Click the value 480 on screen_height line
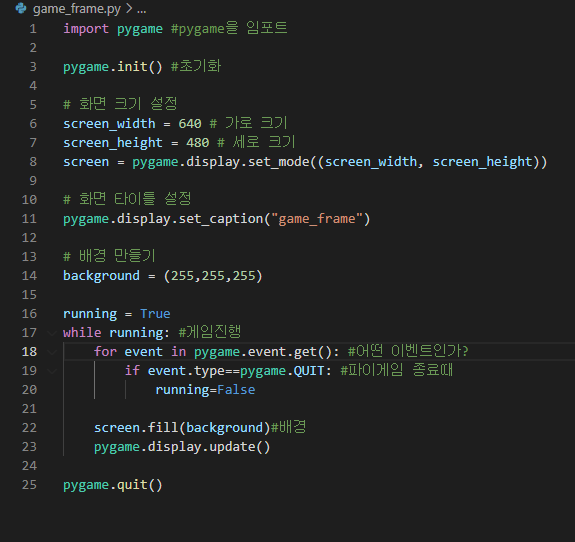 coord(198,143)
